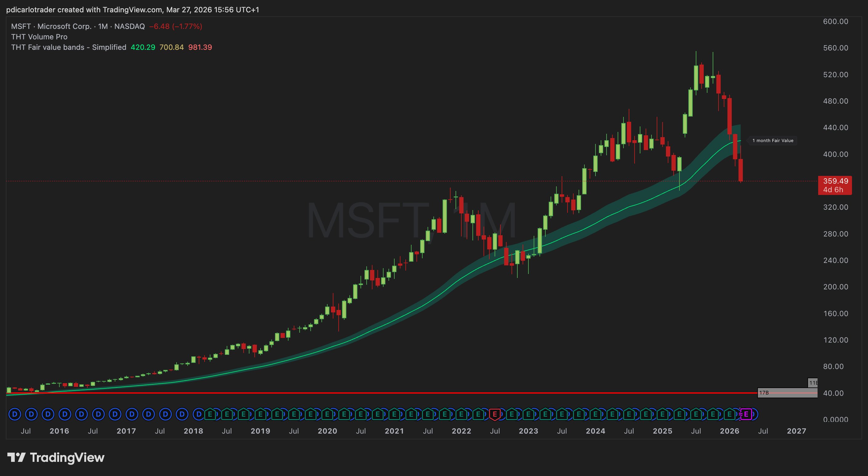Click the green earnings marker above 2024
This screenshot has height=476, width=868.
pyautogui.click(x=595, y=414)
